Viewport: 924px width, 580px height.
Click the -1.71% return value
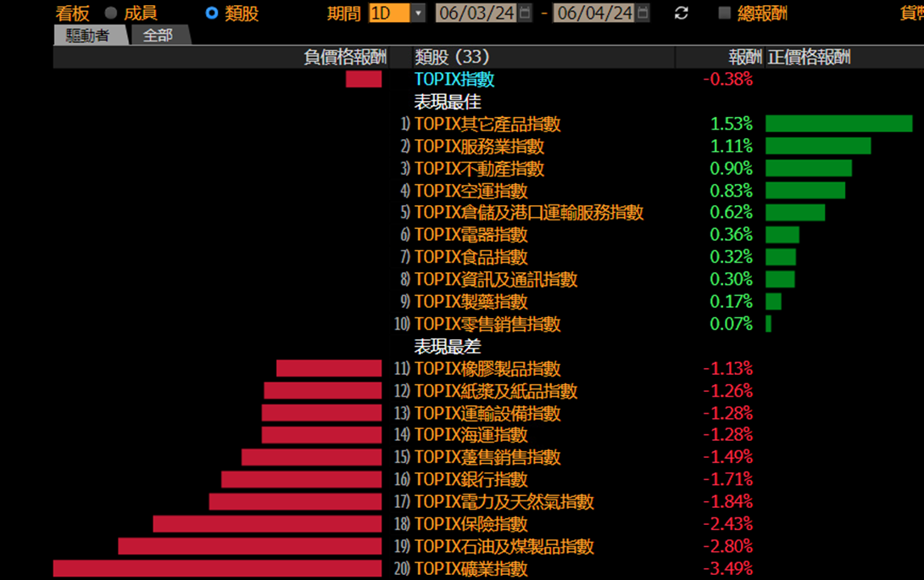[x=728, y=480]
